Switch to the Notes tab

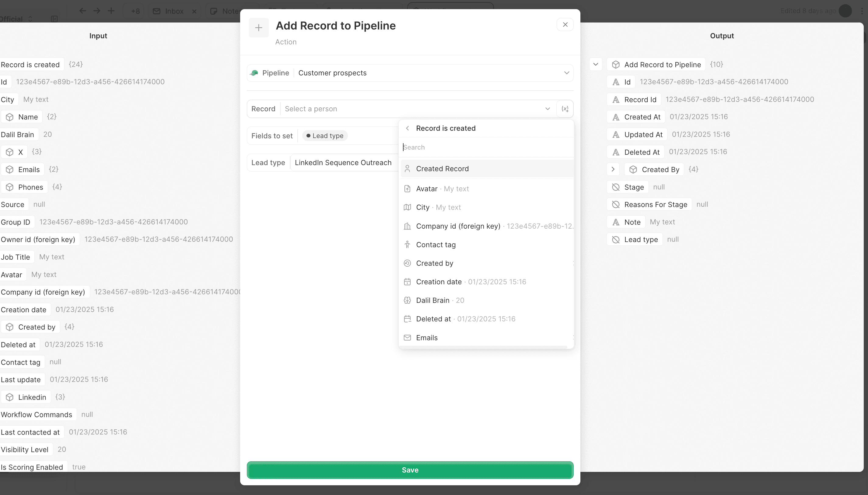click(229, 11)
